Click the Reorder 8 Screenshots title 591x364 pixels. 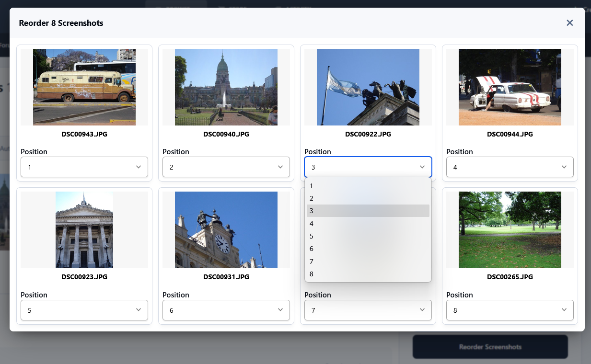pyautogui.click(x=61, y=23)
